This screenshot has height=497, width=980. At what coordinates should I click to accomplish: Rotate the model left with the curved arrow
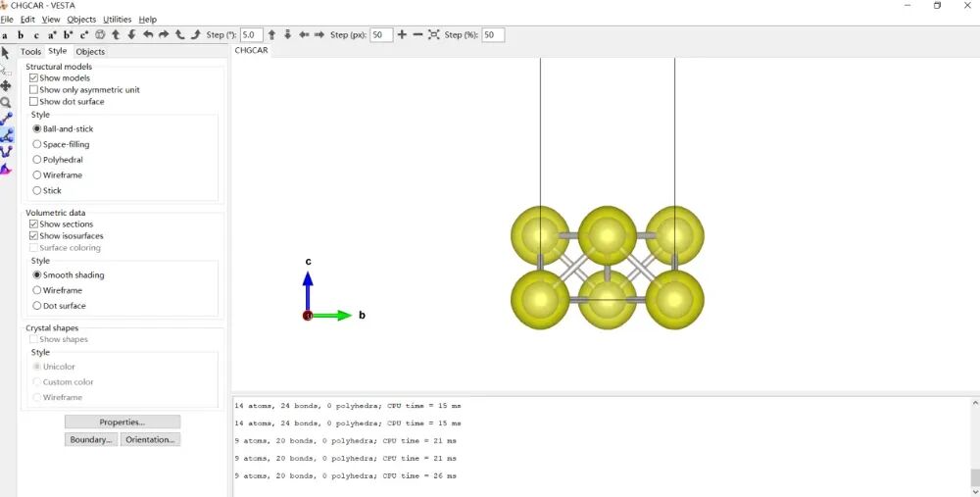pyautogui.click(x=148, y=35)
